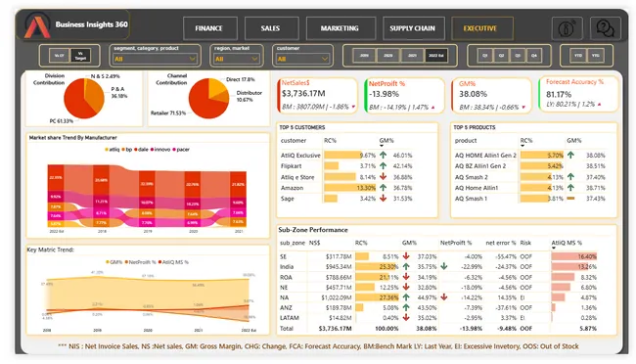
Task: Click the up triangle on NetProfit % card
Action: [432, 108]
